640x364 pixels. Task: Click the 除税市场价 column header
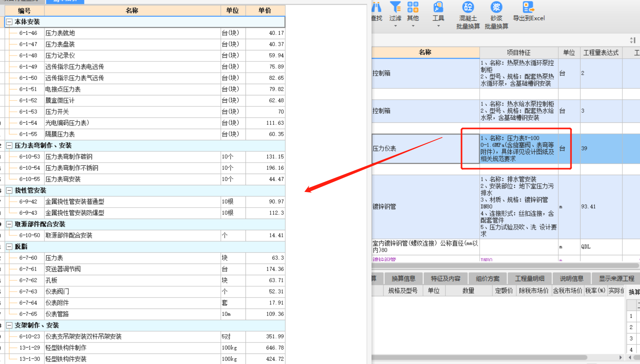tap(533, 290)
